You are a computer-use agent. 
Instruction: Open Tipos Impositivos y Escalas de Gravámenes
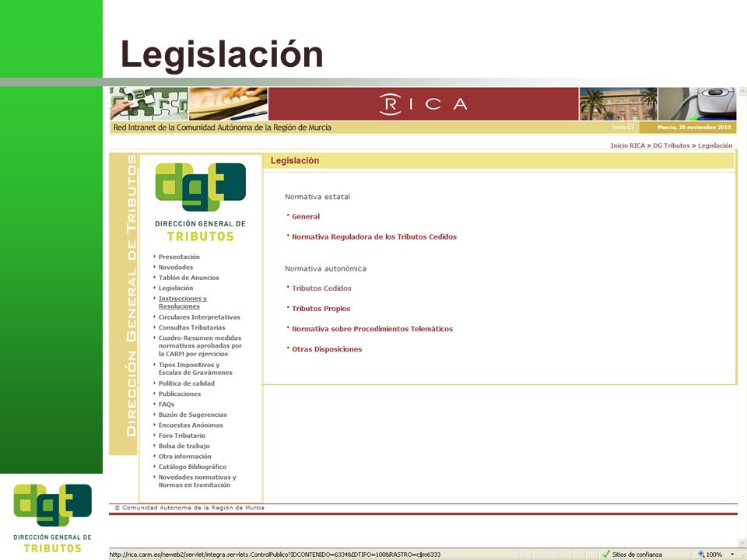coord(195,369)
